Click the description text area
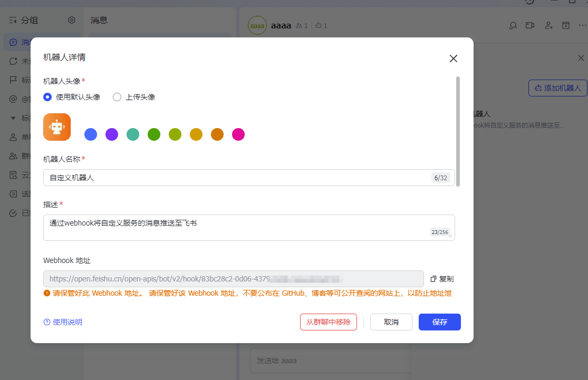This screenshot has height=380, width=588. point(237,227)
